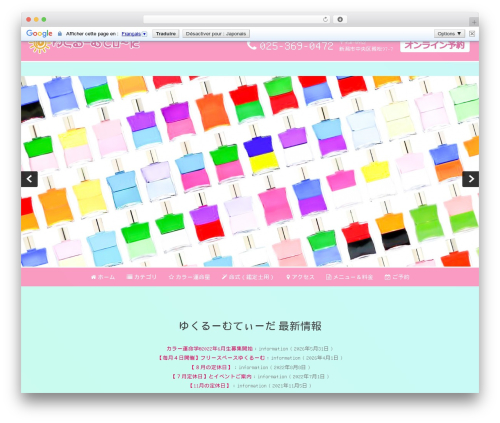Viewport: 500px width, 423px height.
Task: Click the phone icon beside 025-369-0472
Action: tap(252, 46)
